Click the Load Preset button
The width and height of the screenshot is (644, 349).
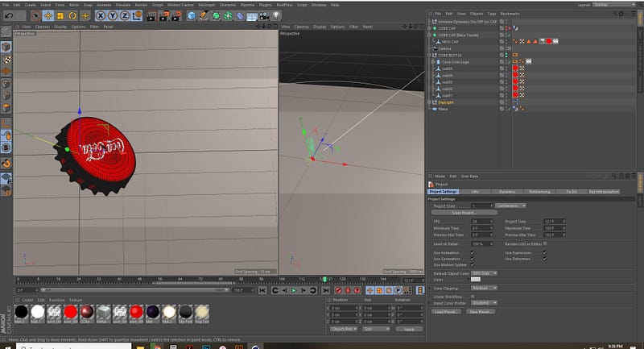click(446, 312)
